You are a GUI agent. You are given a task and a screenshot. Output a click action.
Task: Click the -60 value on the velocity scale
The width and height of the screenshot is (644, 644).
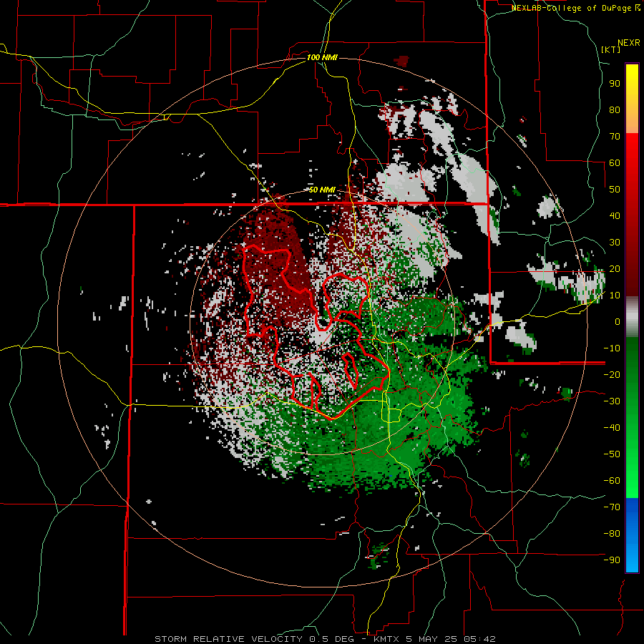coord(612,481)
